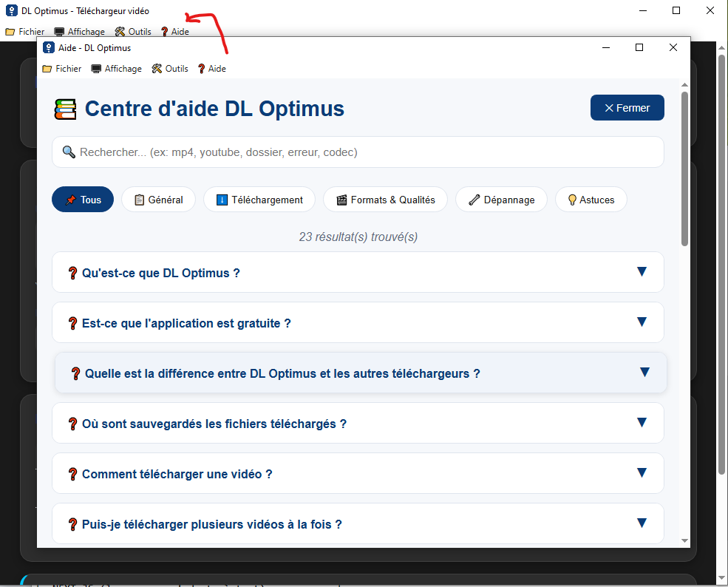This screenshot has width=728, height=587.
Task: Open Outils menu in Aide window
Action: tap(170, 69)
